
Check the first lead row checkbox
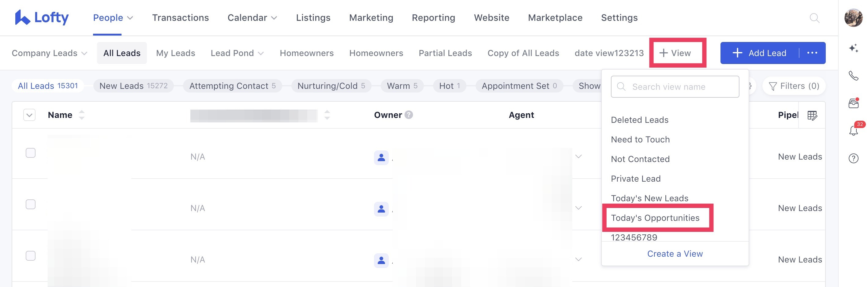31,153
